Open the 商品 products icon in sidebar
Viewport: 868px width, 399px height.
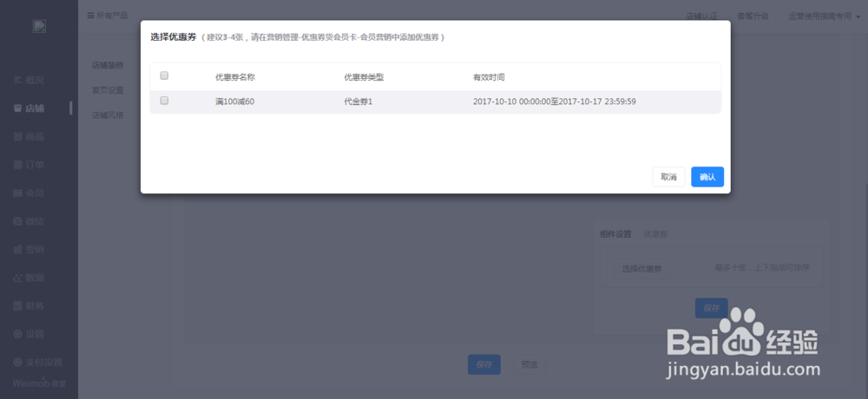point(17,137)
